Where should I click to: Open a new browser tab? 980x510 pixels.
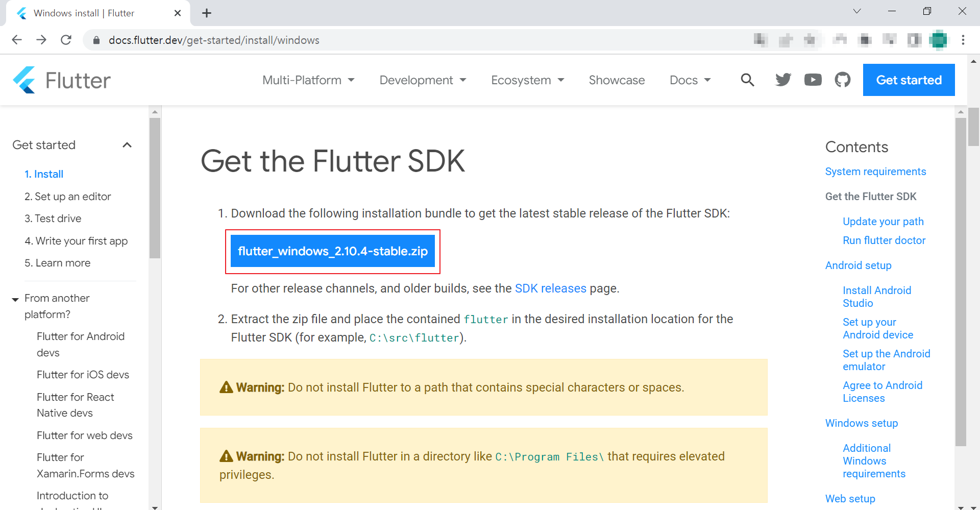coord(207,13)
